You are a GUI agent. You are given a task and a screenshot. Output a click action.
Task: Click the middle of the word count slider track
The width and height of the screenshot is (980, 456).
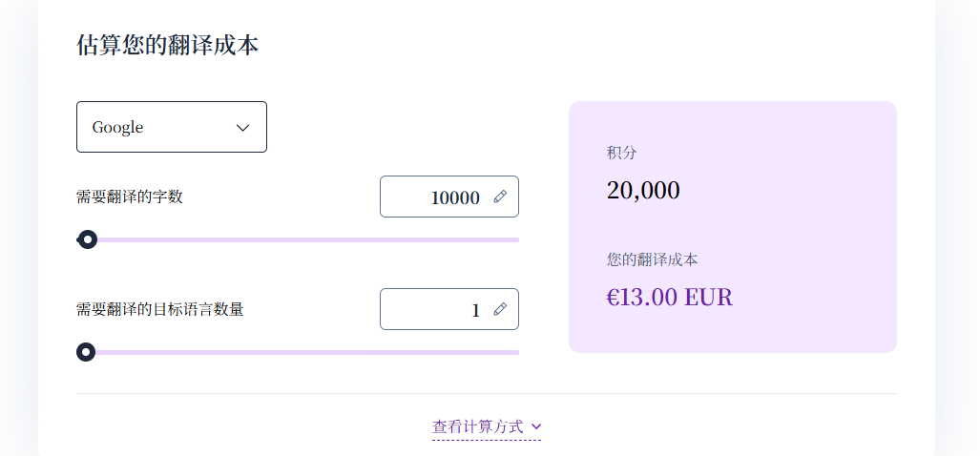pyautogui.click(x=298, y=239)
